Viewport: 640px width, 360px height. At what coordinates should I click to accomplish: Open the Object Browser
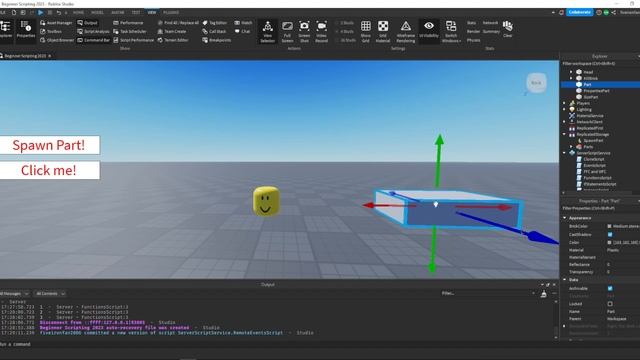point(57,40)
